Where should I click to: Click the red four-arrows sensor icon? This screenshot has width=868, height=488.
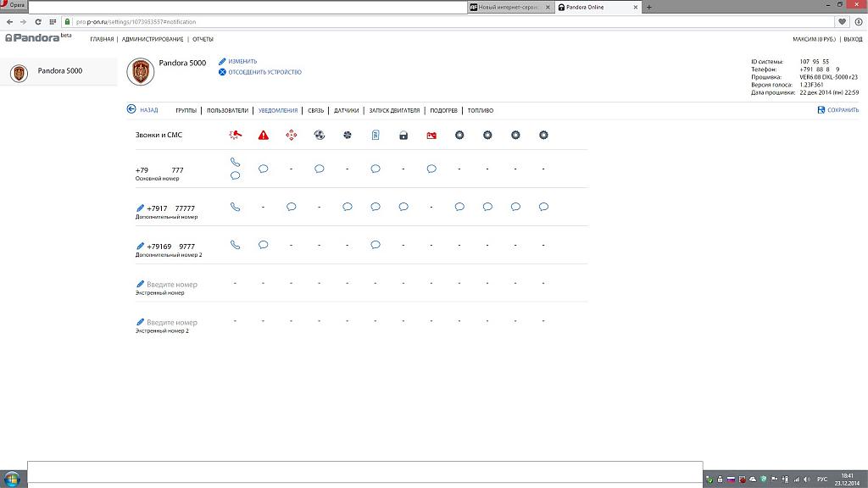click(x=292, y=135)
